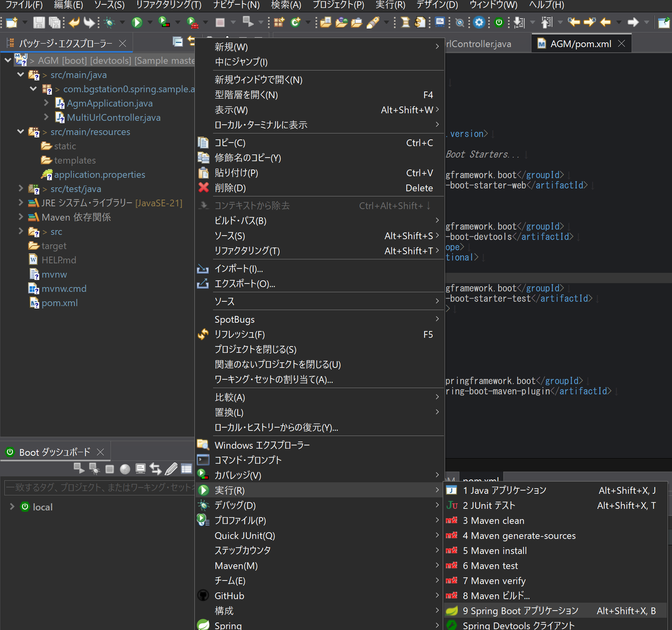This screenshot has width=672, height=630.
Task: Click the green power Boot Dashboard toolbar icon
Action: [x=499, y=22]
